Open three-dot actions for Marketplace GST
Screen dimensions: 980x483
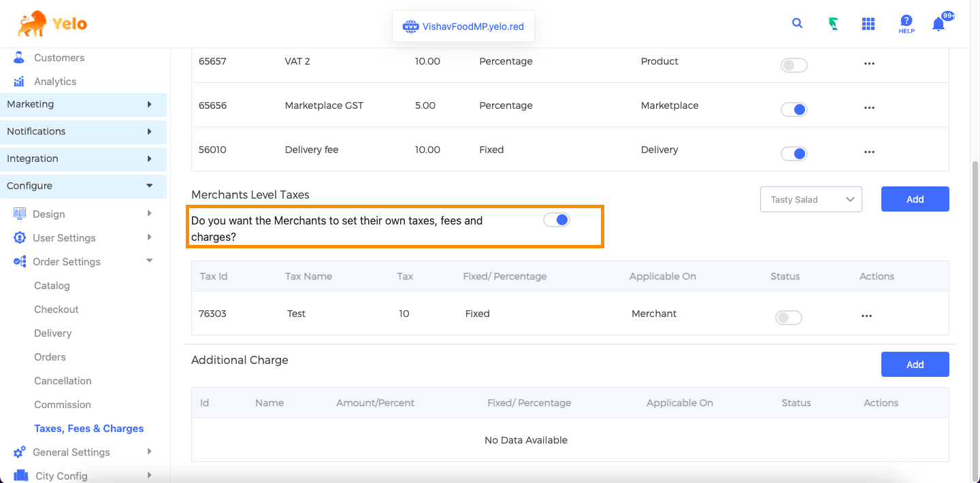click(x=868, y=107)
